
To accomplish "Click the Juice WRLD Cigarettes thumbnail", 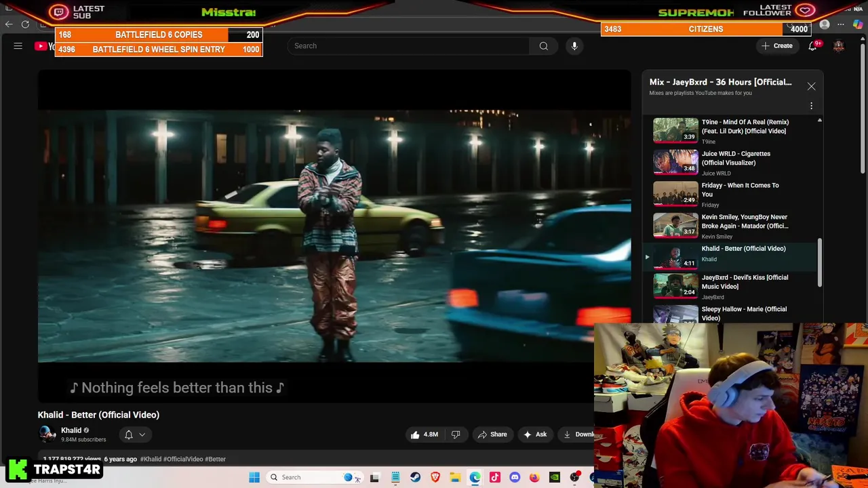I will pos(675,163).
